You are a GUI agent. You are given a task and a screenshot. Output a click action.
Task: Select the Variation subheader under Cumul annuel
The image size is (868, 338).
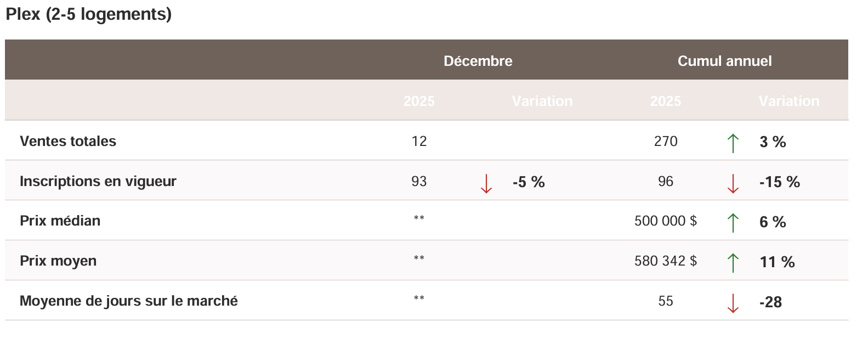coord(788,101)
